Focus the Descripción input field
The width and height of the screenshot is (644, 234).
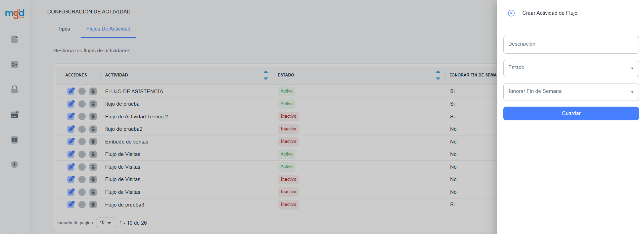[571, 45]
